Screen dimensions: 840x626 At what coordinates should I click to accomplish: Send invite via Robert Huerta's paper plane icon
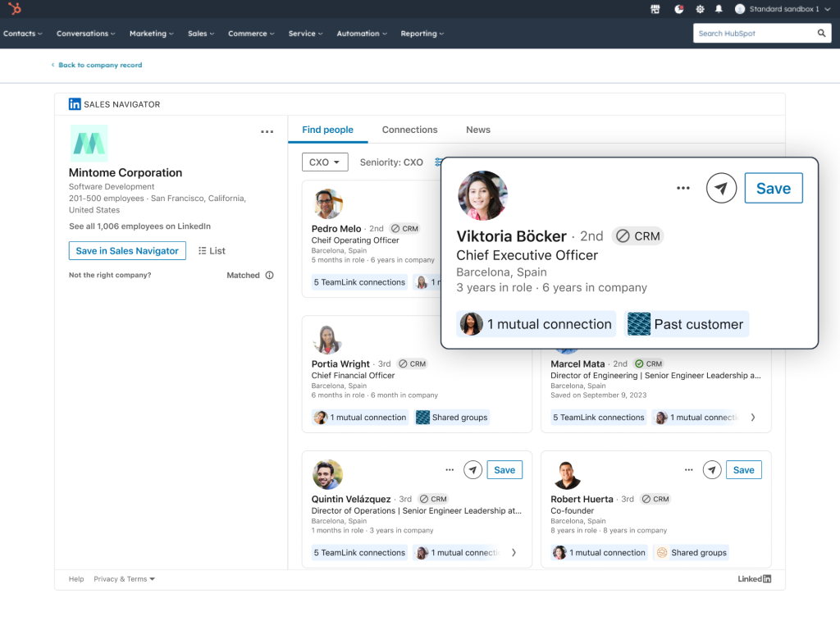pos(711,469)
